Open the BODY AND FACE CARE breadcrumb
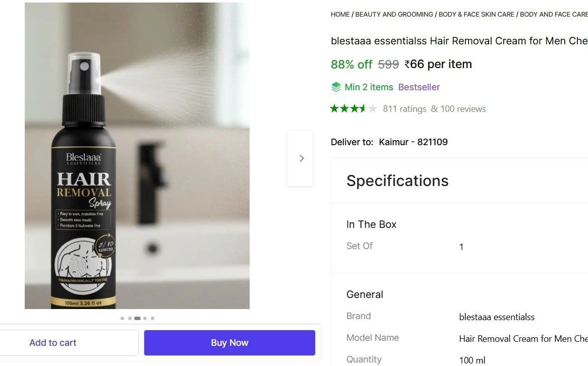This screenshot has width=588, height=366. click(553, 15)
